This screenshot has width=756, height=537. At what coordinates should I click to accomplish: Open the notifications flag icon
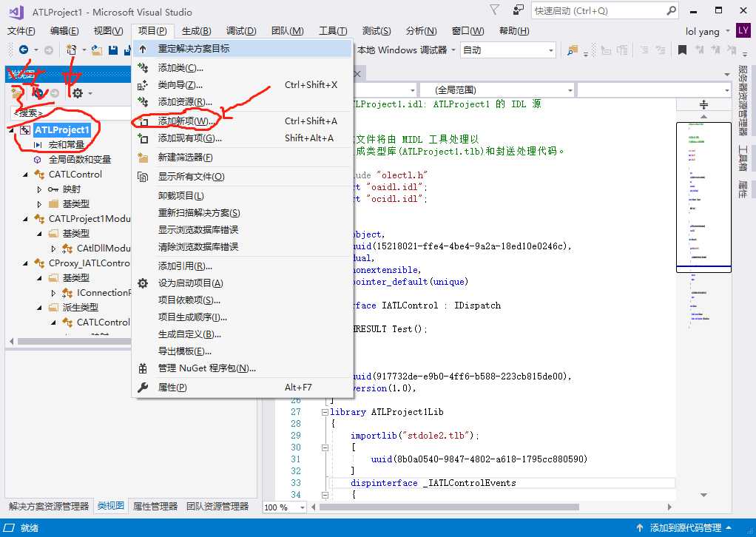point(494,10)
